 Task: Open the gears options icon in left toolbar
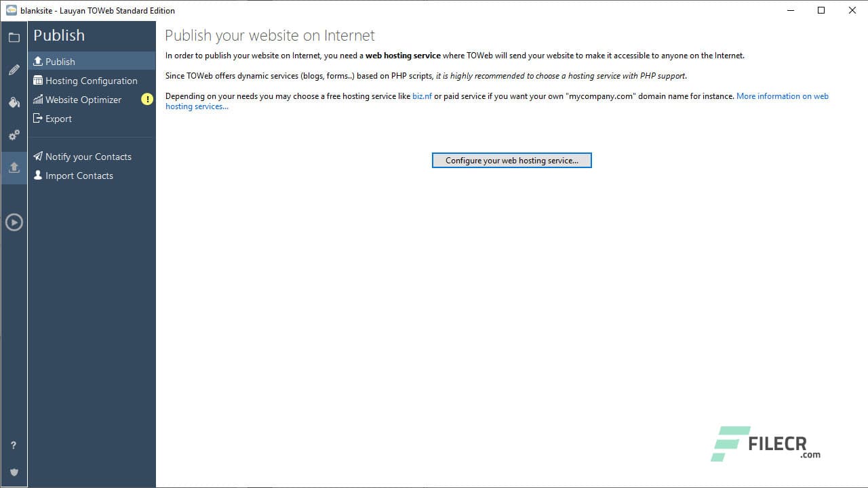point(14,135)
